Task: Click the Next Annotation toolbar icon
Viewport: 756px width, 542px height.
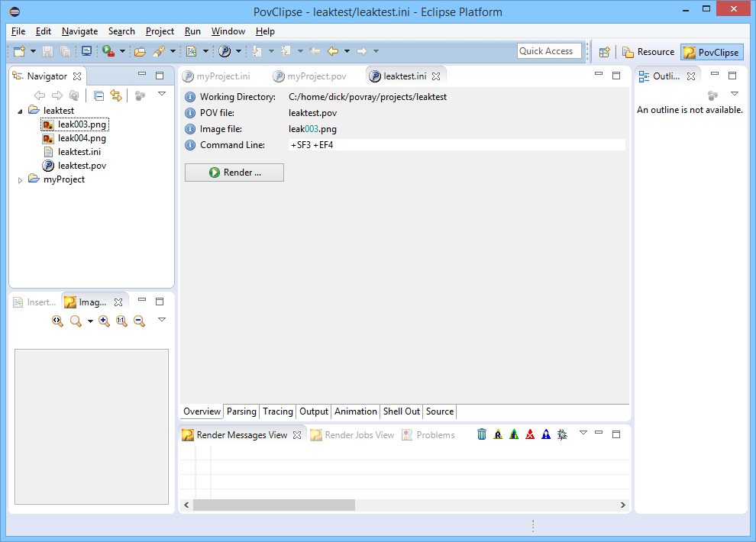Action: pyautogui.click(x=257, y=51)
